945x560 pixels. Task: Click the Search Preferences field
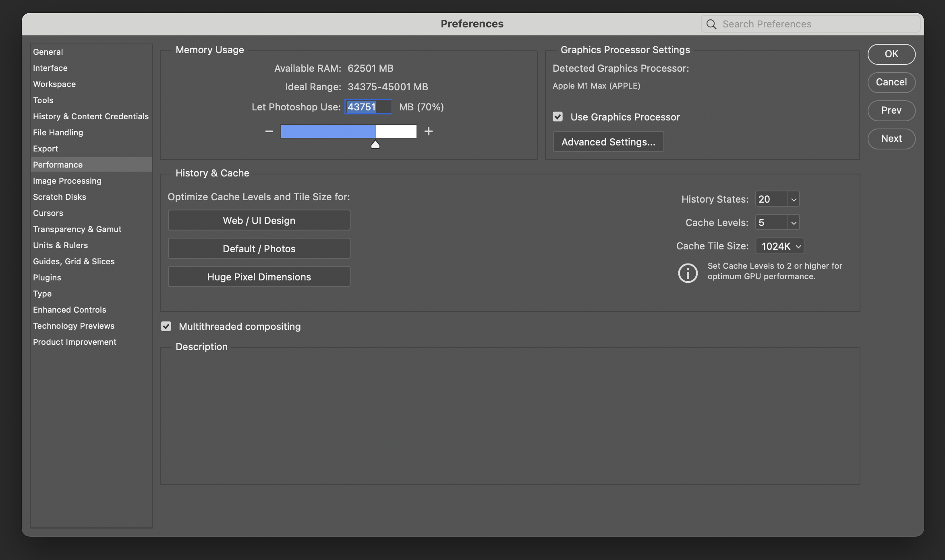click(810, 24)
